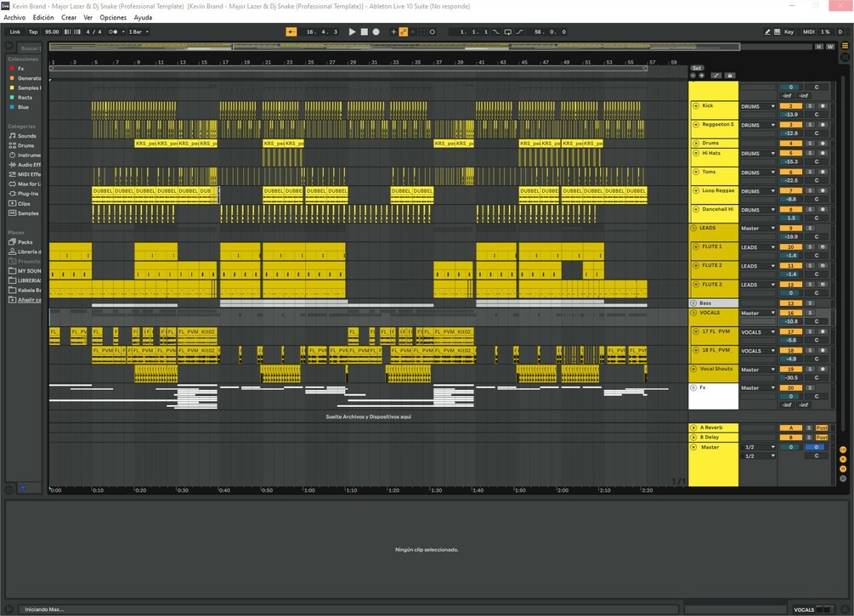This screenshot has height=616, width=854.
Task: Open the Edición menu
Action: (x=43, y=18)
